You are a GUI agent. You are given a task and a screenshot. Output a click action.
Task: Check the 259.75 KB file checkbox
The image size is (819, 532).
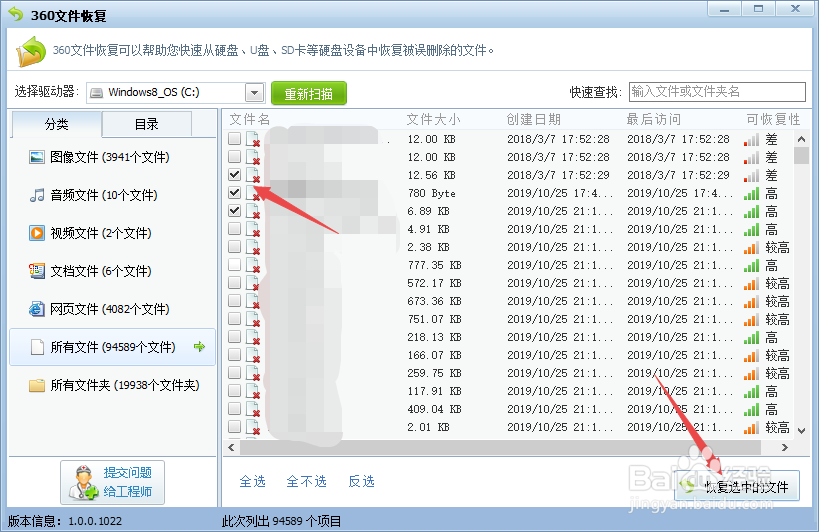(x=235, y=372)
